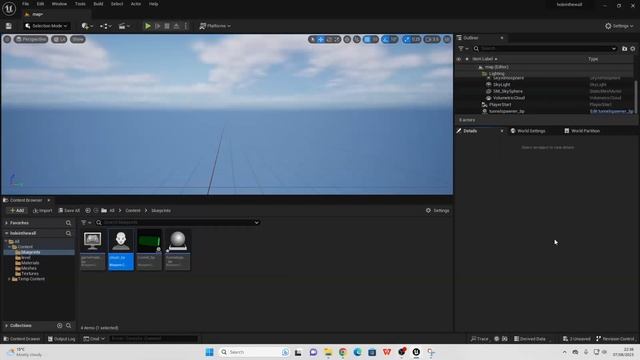Toggle visibility eye column header in Outliner
Screen dimensions: 640x360
459,59
